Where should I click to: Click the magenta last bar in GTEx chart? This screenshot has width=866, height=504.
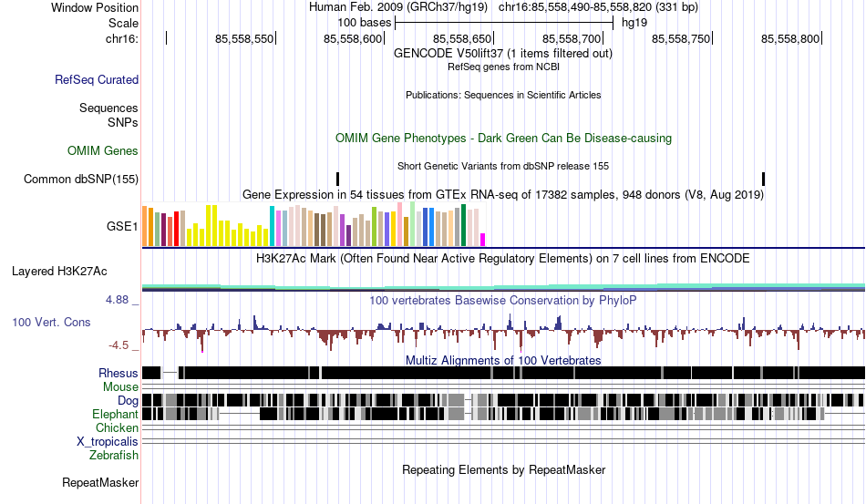[x=483, y=240]
